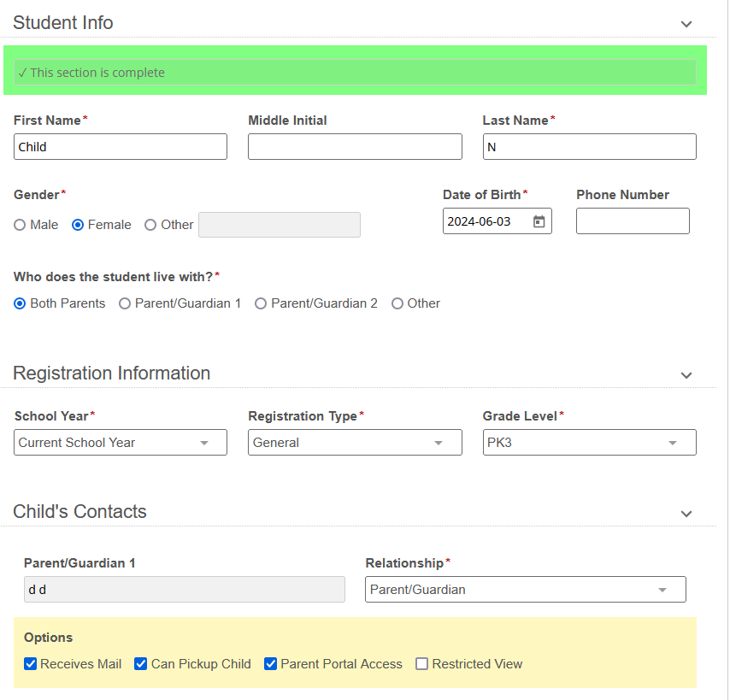
Task: Enable Restricted View checkbox
Action: point(421,664)
